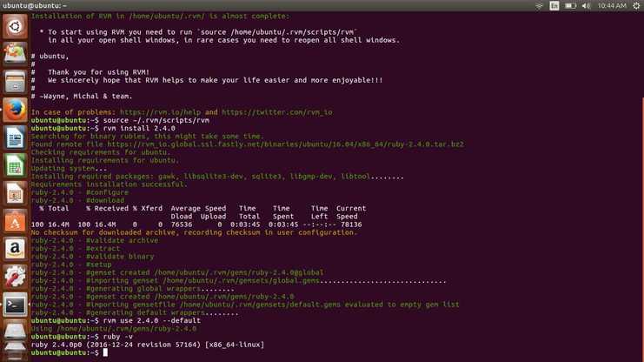Launch Ubuntu Software center icon

[15, 221]
